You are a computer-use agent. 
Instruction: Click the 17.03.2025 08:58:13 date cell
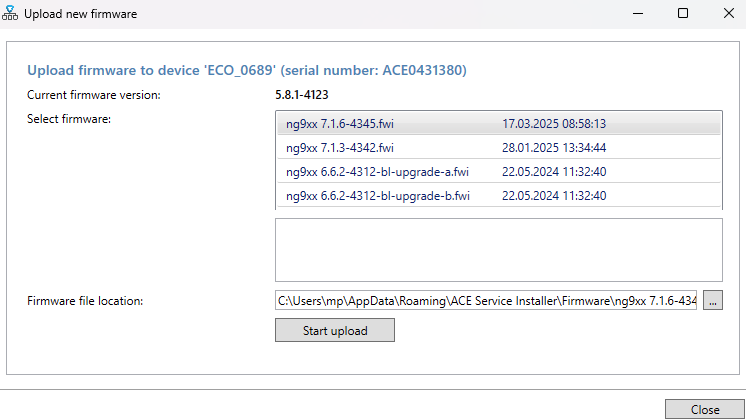coord(554,124)
